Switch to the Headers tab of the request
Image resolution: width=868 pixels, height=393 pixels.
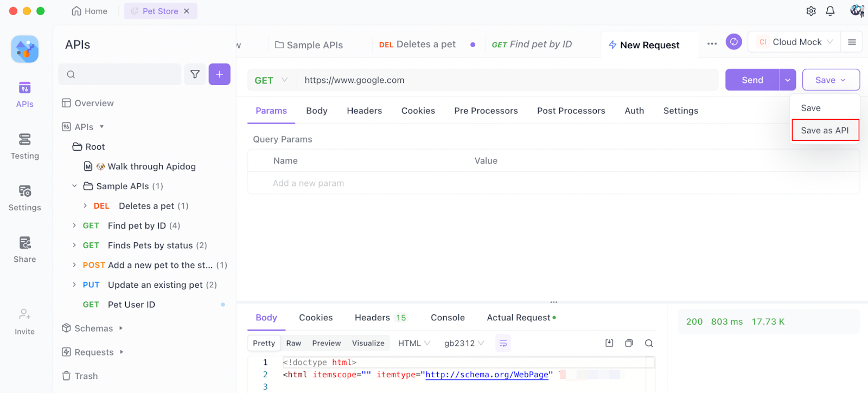point(364,111)
